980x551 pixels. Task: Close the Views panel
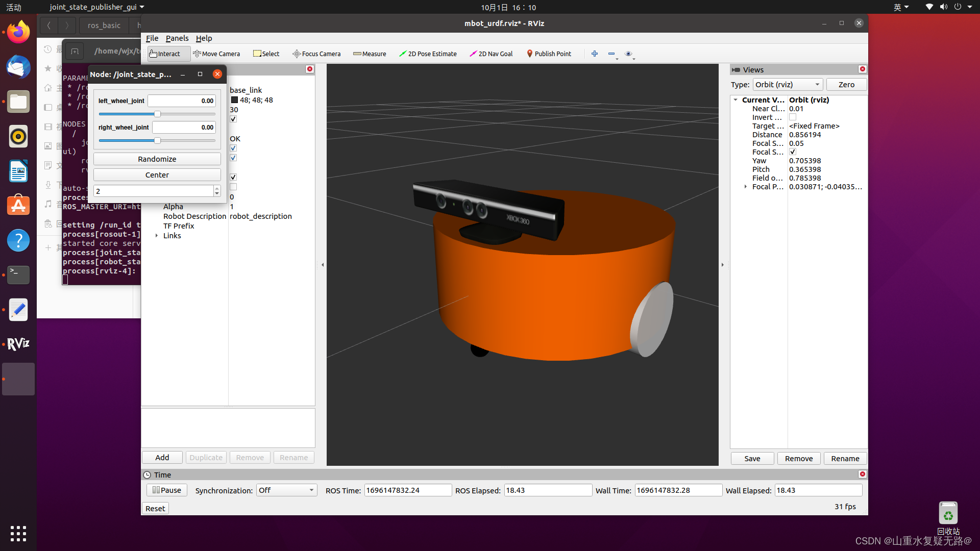[863, 69]
